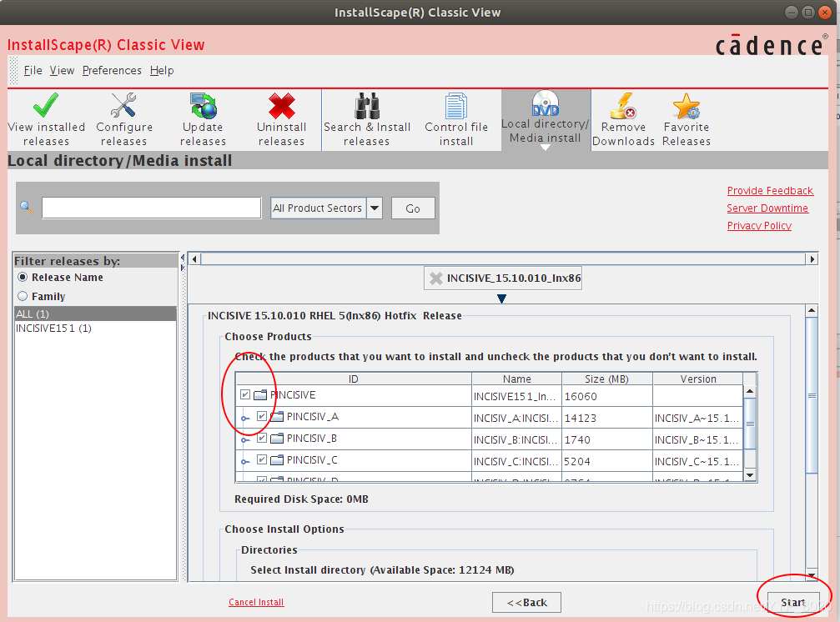Viewport: 840px width, 622px height.
Task: Open the File menu
Action: [33, 70]
